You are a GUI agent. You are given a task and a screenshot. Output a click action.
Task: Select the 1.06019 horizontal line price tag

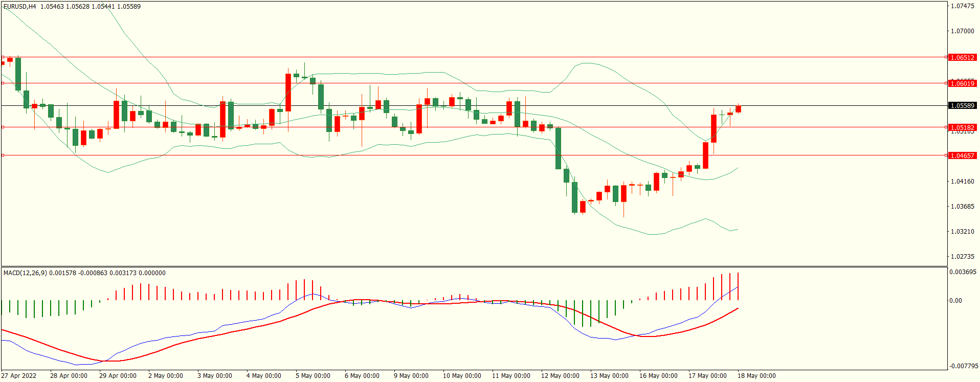pos(962,83)
